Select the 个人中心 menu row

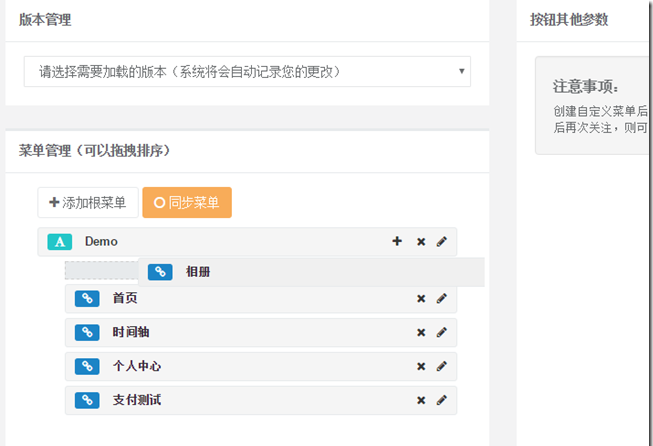[261, 366]
